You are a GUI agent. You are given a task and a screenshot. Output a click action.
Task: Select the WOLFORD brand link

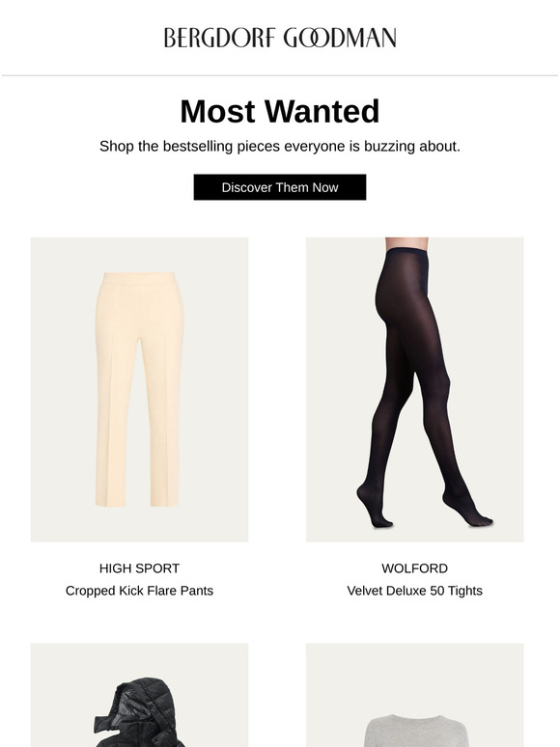coord(414,568)
